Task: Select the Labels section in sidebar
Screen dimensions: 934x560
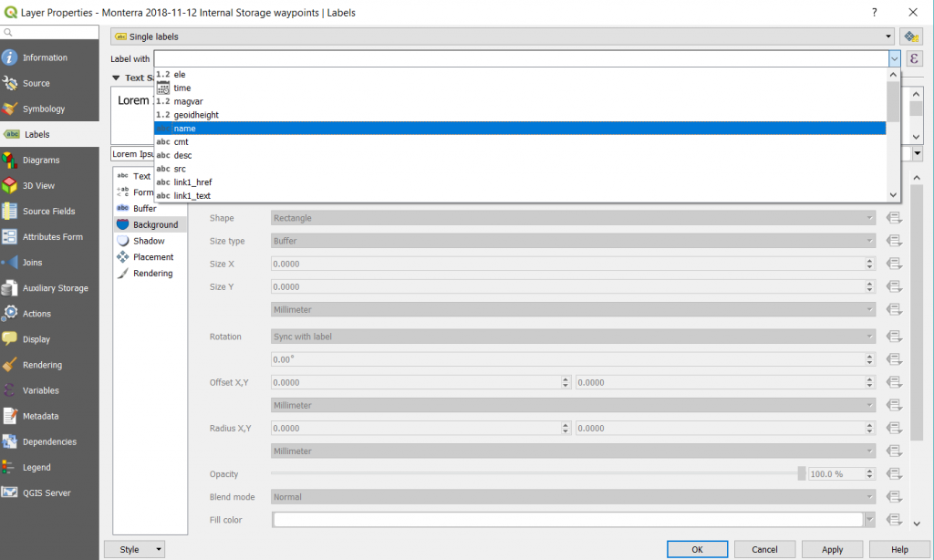Action: (x=49, y=134)
